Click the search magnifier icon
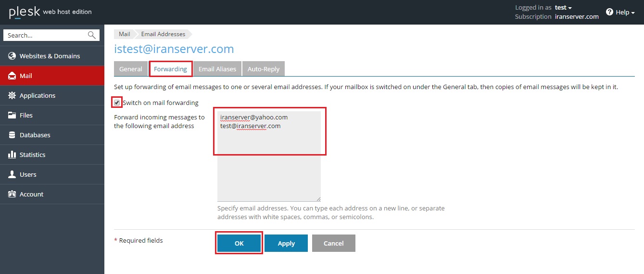Screen dimensions: 644x274 tap(91, 35)
